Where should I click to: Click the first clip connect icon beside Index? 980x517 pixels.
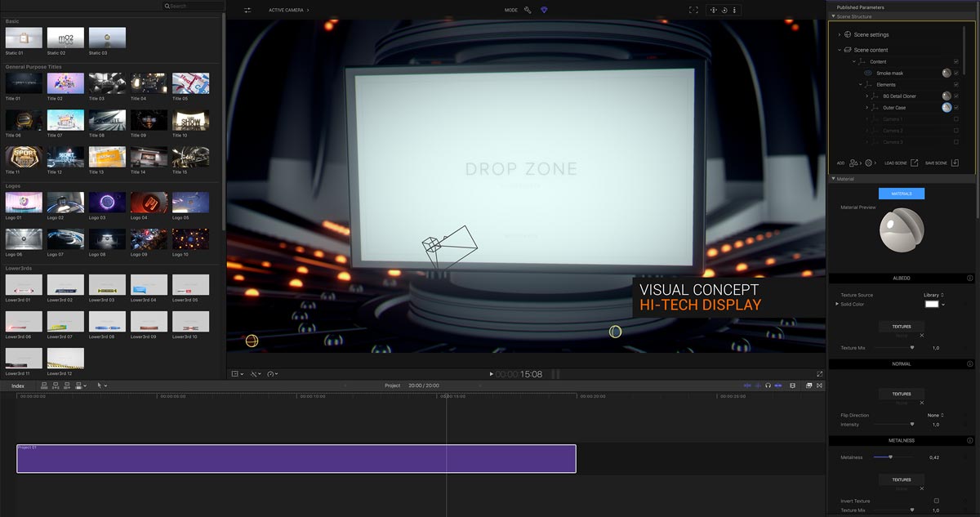click(x=45, y=386)
